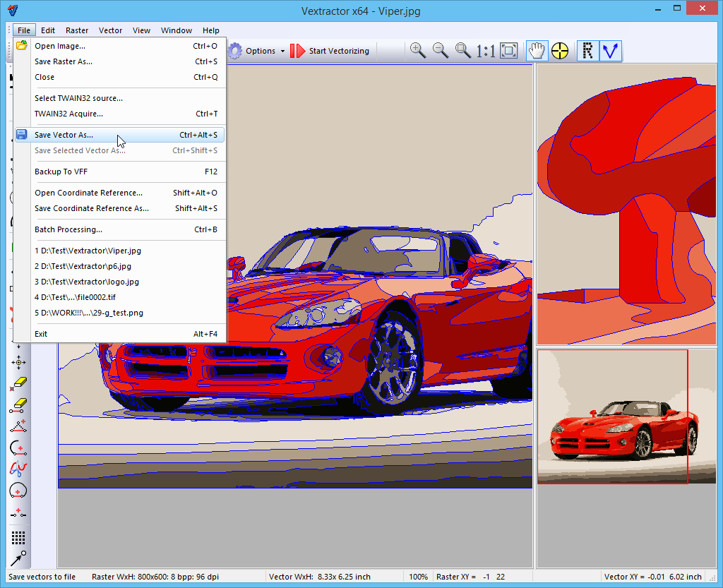The height and width of the screenshot is (588, 723).
Task: Set zoom to 1:1 actual size
Action: 485,50
